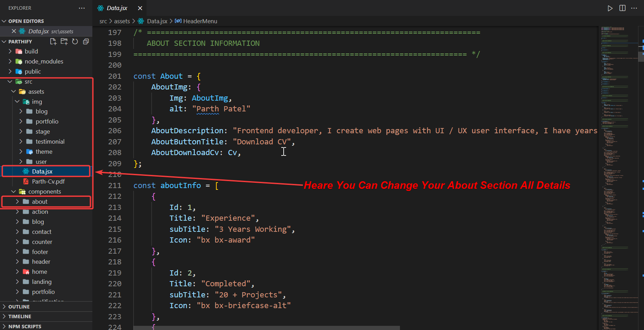Open editor More Actions ellipsis menu
644x330 pixels.
(x=634, y=8)
